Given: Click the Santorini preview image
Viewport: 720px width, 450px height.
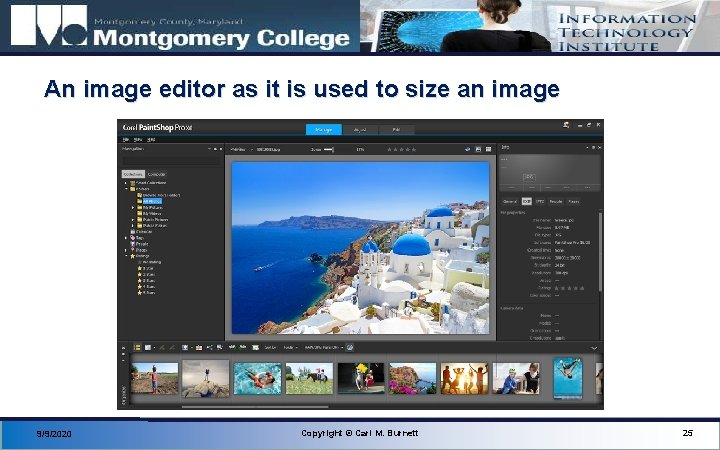Looking at the screenshot, I should (x=360, y=248).
